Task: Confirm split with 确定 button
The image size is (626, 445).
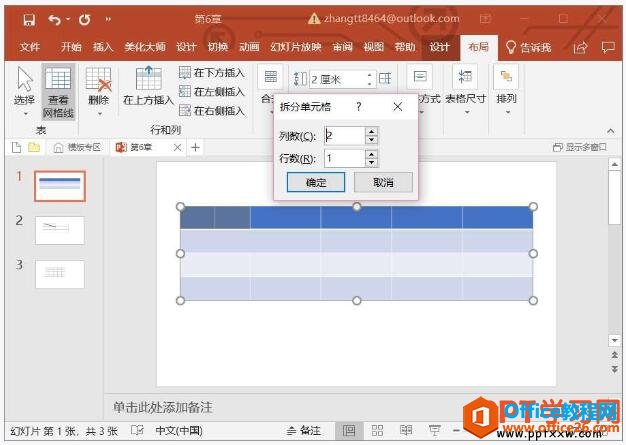Action: tap(316, 182)
